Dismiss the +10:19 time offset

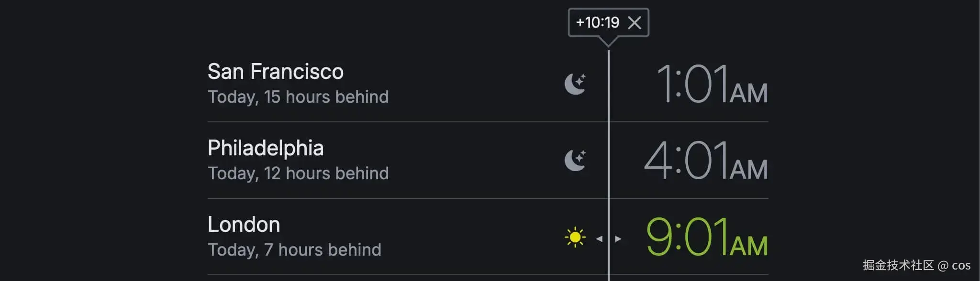(634, 22)
